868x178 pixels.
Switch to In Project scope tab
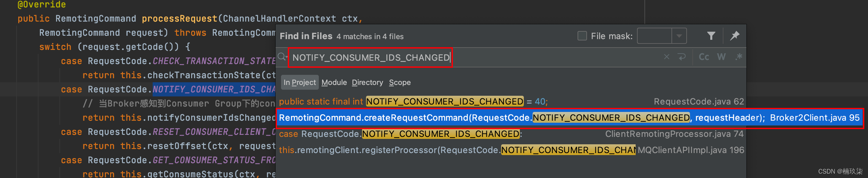(x=300, y=82)
